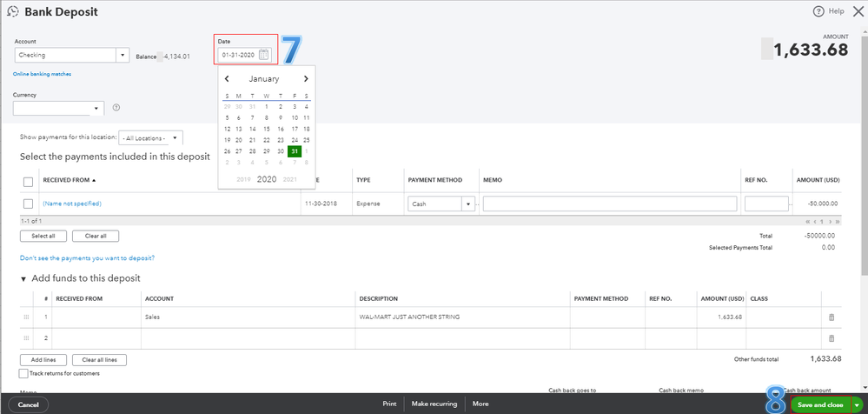Select January 24 in the calendar
This screenshot has height=414, width=868.
295,140
